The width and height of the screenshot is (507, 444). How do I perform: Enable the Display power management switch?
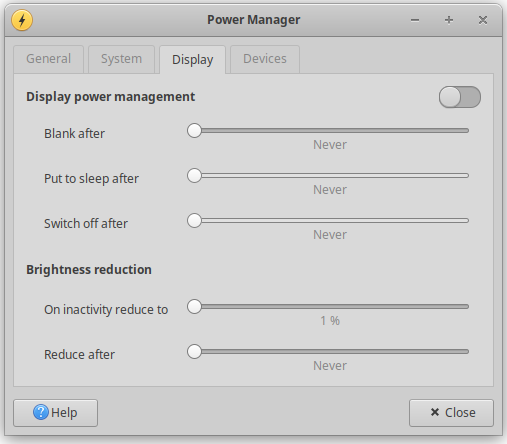coord(460,97)
